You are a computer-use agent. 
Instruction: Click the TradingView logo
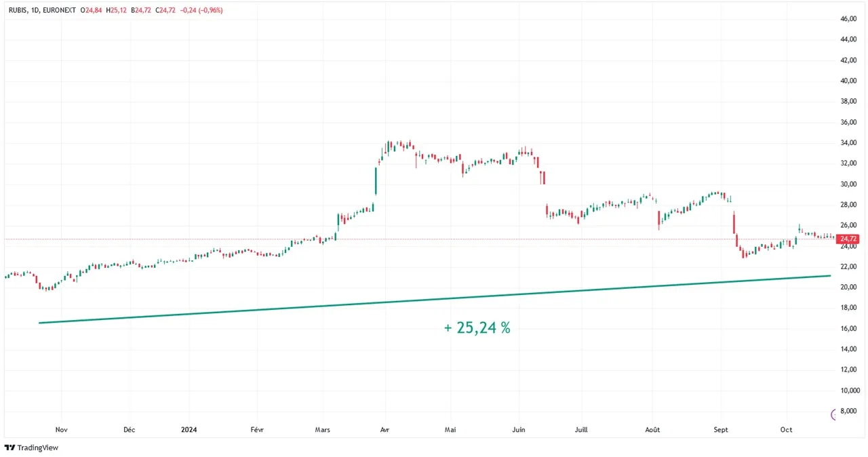31,448
